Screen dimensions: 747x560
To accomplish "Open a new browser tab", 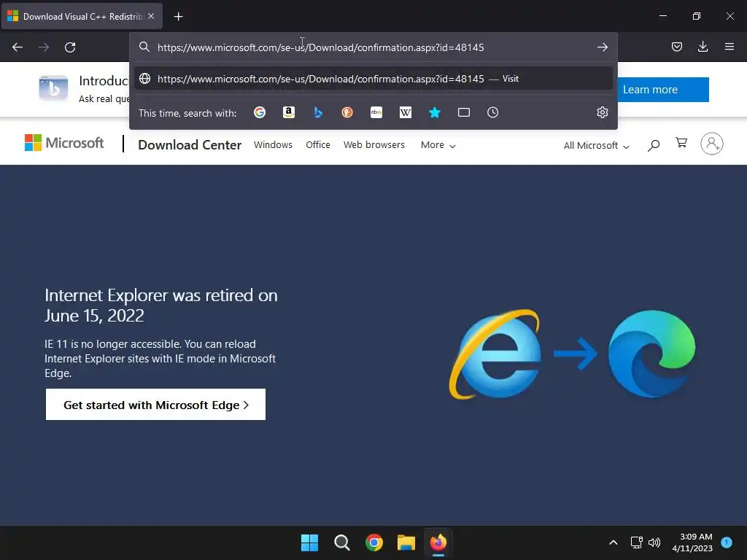I will coord(178,17).
